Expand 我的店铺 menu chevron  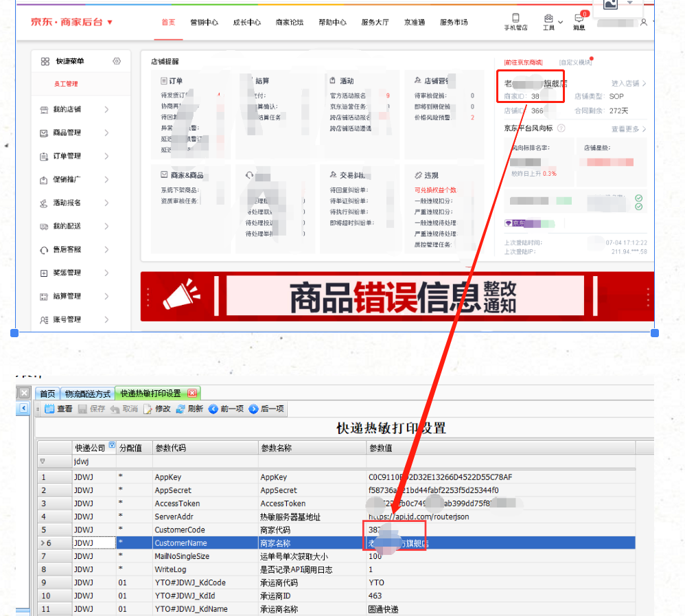coord(106,110)
